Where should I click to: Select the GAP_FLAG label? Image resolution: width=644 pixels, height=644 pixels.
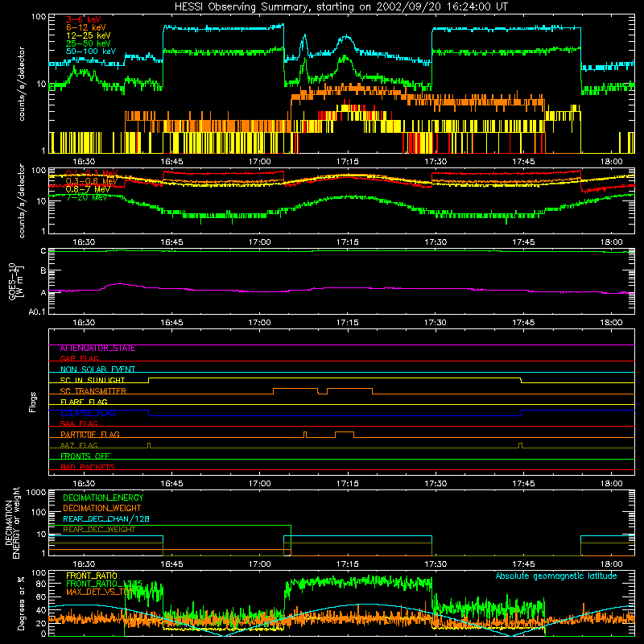tap(80, 358)
